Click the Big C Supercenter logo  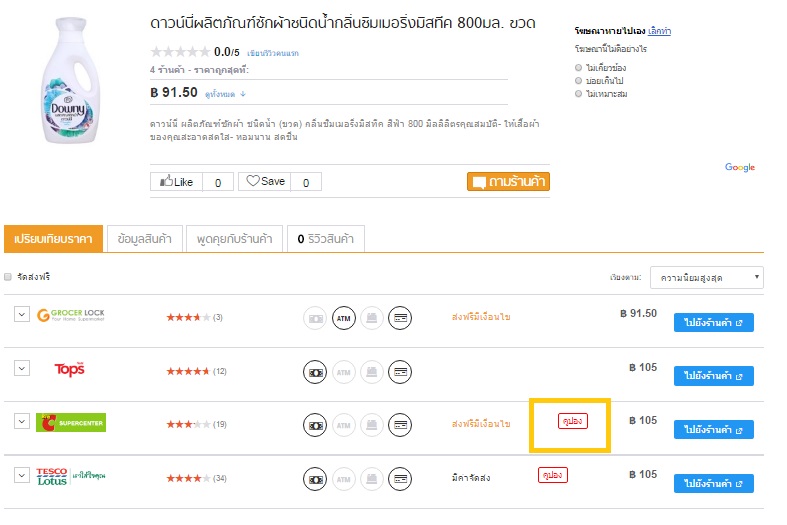point(71,423)
